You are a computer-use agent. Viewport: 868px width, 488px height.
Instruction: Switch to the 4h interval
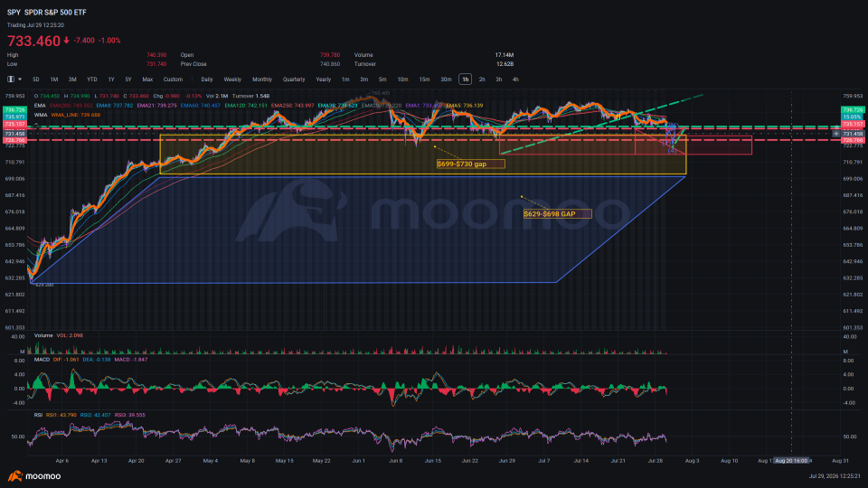coord(515,80)
